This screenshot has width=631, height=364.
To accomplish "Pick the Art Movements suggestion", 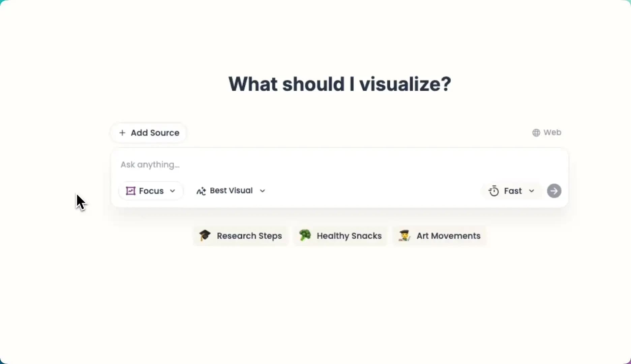I will coord(440,236).
